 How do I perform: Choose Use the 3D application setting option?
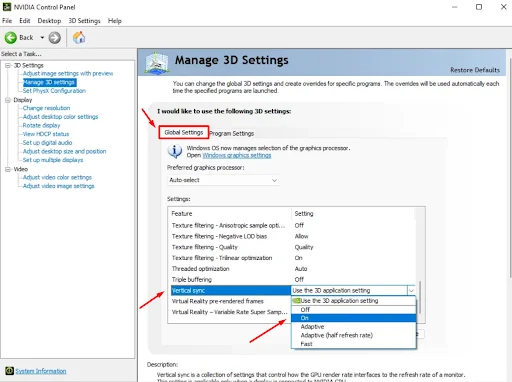(353, 301)
